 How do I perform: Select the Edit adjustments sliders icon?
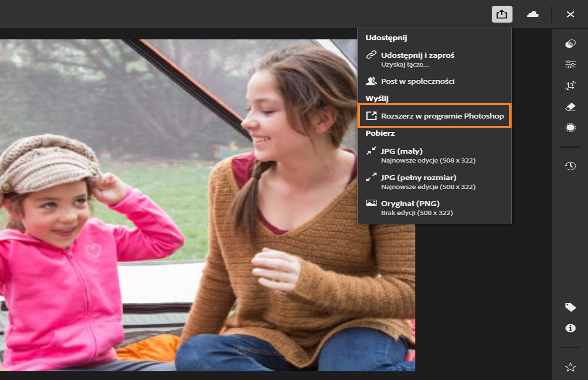coord(571,65)
